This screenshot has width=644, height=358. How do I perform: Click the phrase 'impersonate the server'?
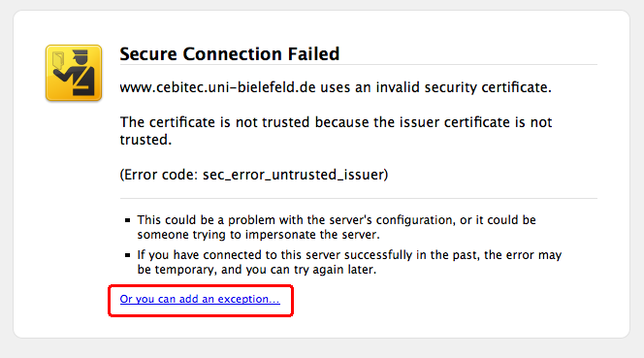[x=311, y=235]
